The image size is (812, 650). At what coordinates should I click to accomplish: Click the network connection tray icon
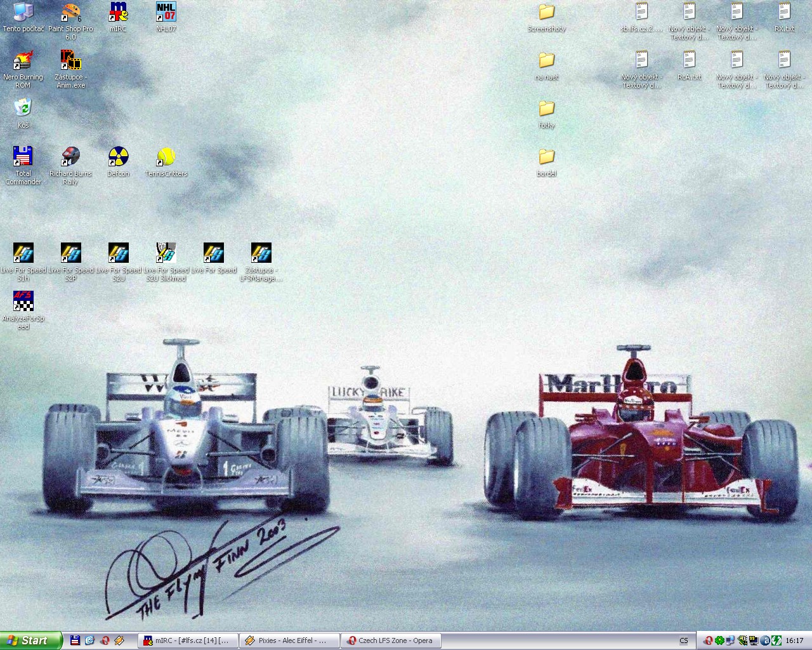730,640
